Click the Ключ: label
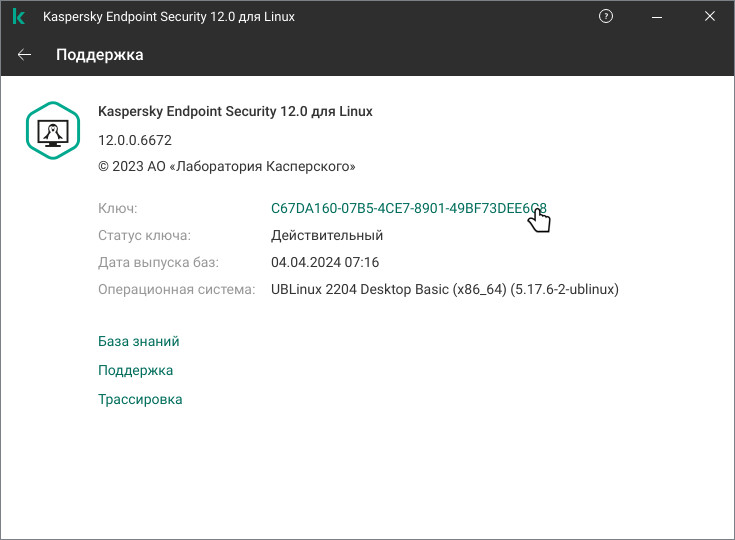This screenshot has width=735, height=540. pos(118,208)
